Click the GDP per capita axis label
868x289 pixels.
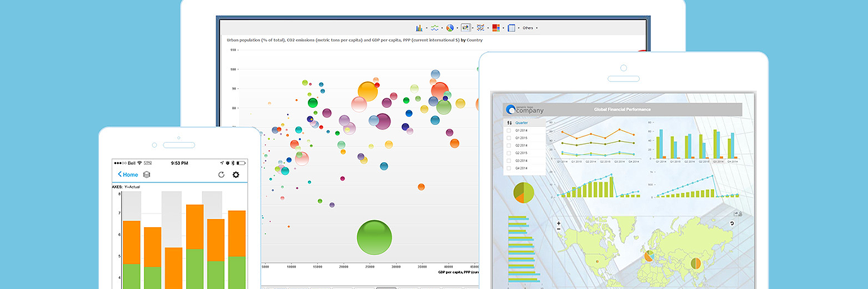point(459,272)
